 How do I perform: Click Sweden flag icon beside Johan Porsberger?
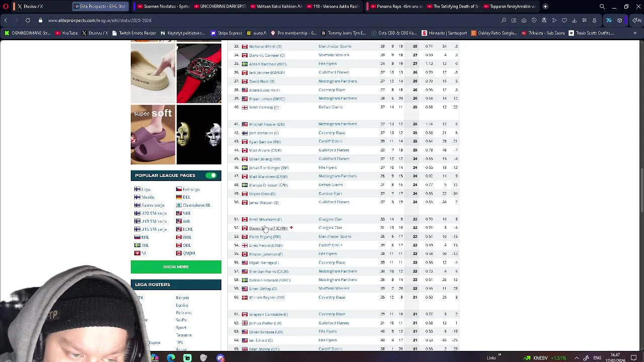pos(245,168)
